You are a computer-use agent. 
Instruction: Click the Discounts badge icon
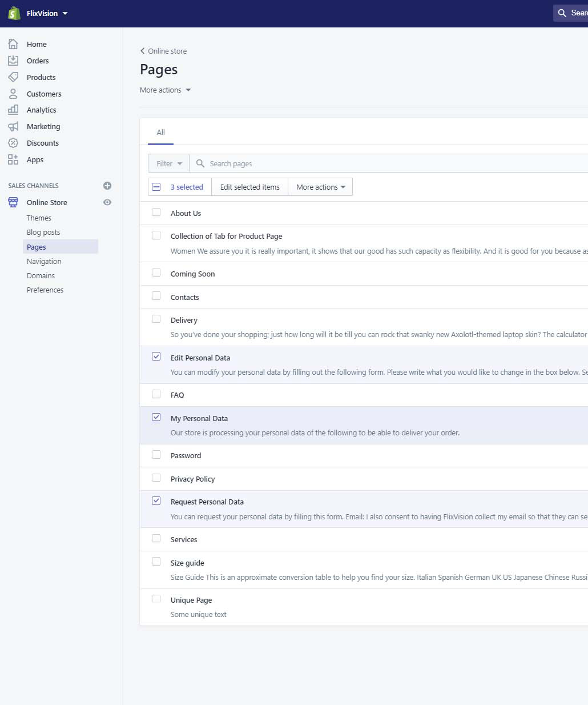[13, 143]
